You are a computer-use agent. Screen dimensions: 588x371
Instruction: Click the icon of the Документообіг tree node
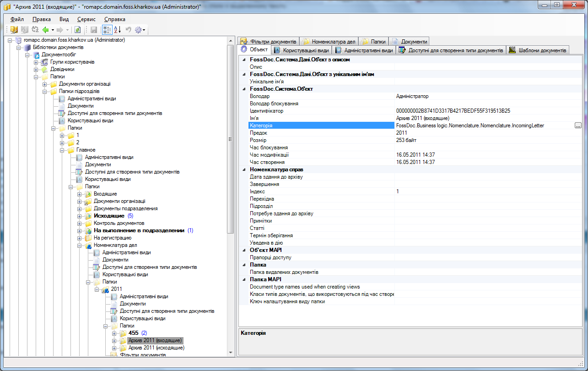click(36, 55)
